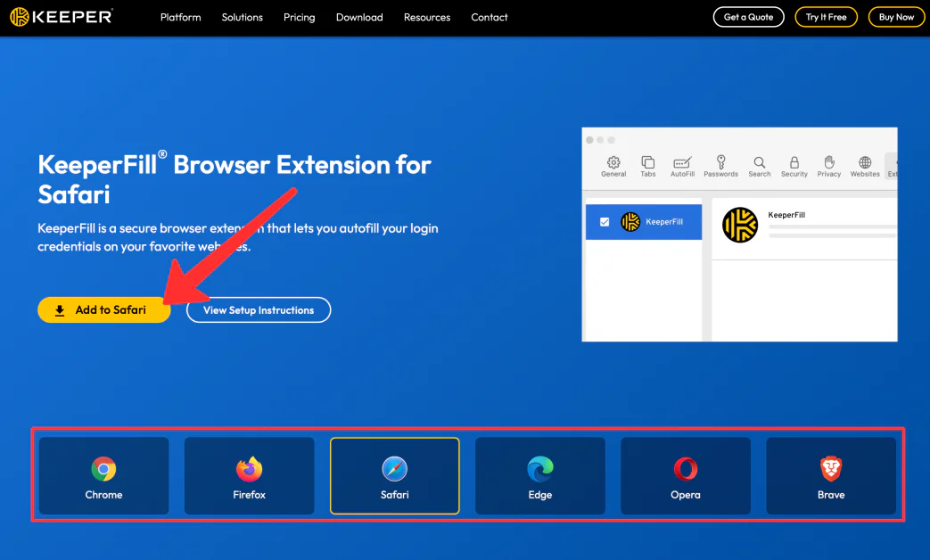Select the Edge browser card

(x=539, y=476)
